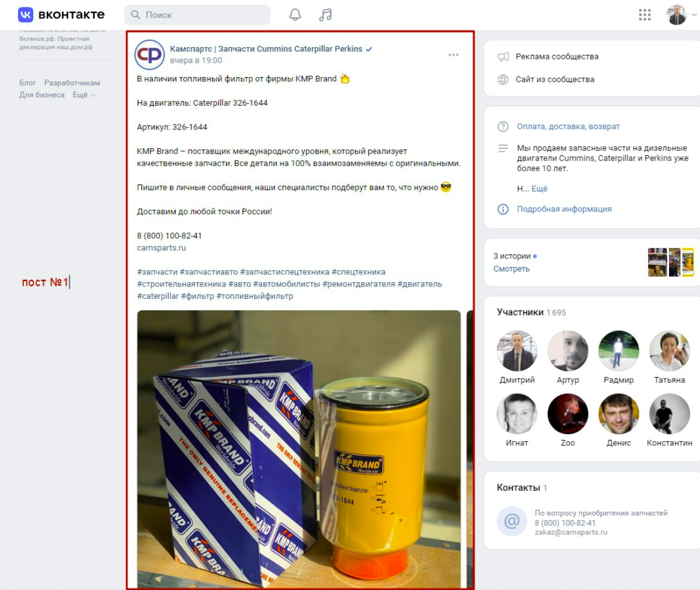Expand Ещё footer dropdown
The height and width of the screenshot is (590, 700).
[x=84, y=95]
